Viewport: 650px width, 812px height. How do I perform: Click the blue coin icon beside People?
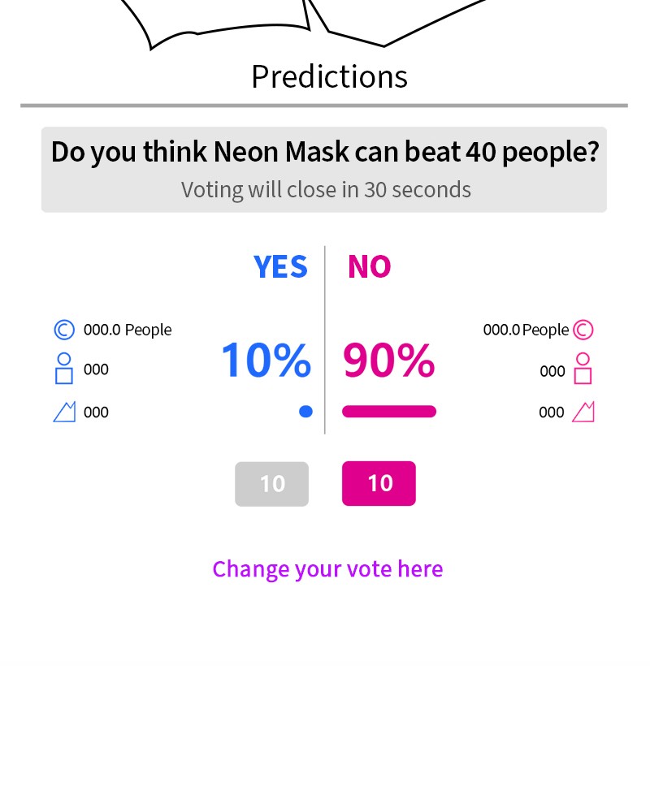[64, 330]
